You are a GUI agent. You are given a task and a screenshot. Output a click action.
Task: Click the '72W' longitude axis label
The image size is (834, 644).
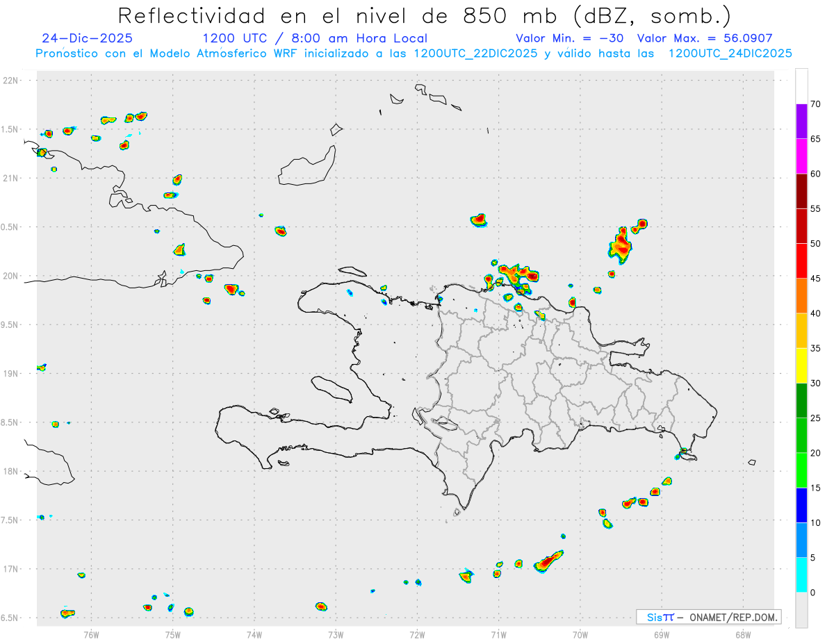click(417, 634)
